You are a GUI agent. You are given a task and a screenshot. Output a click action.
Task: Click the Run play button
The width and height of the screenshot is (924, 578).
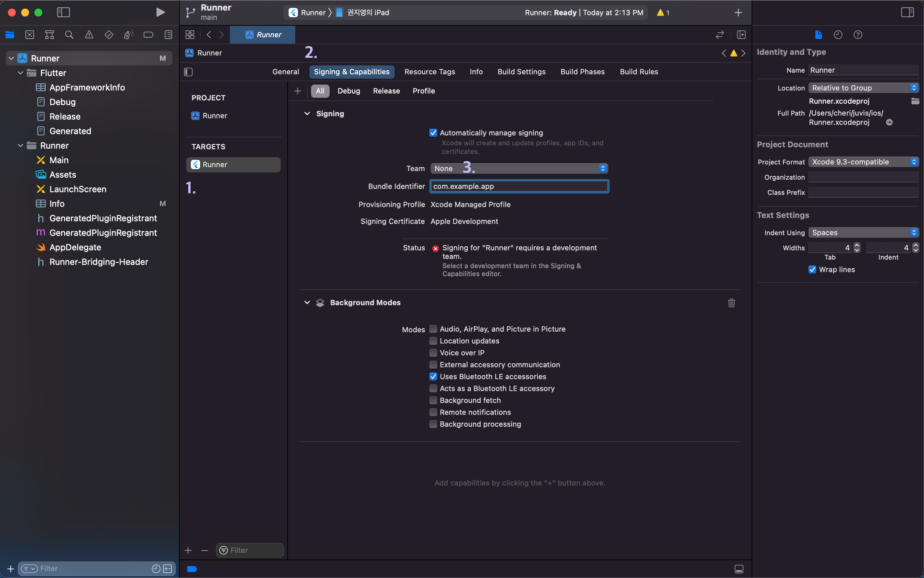coord(160,12)
